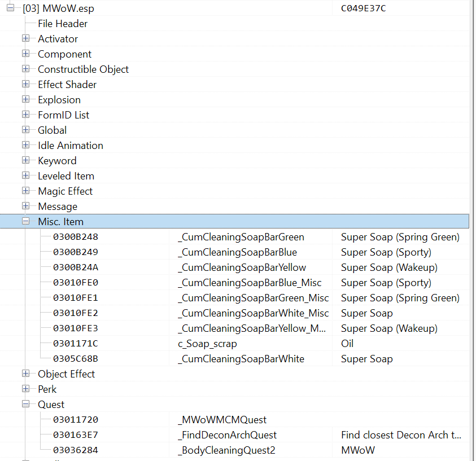This screenshot has height=461, width=476.
Task: Select the Constructible Object label
Action: pos(83,69)
